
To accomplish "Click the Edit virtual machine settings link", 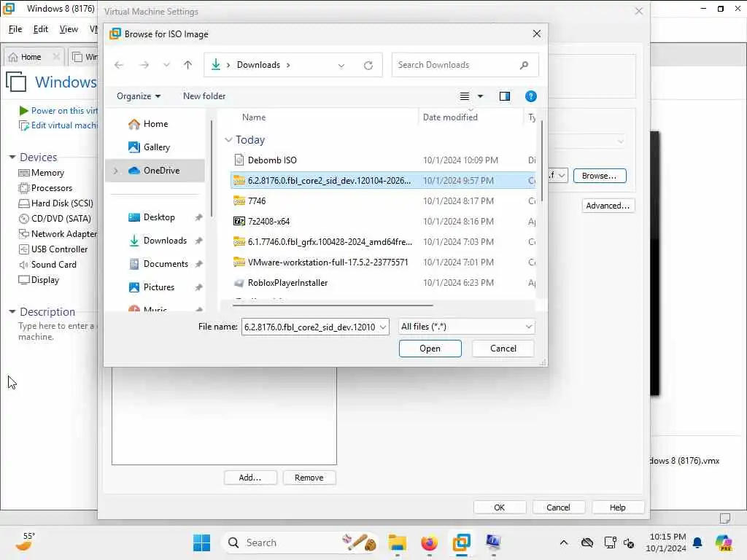I will [x=58, y=125].
